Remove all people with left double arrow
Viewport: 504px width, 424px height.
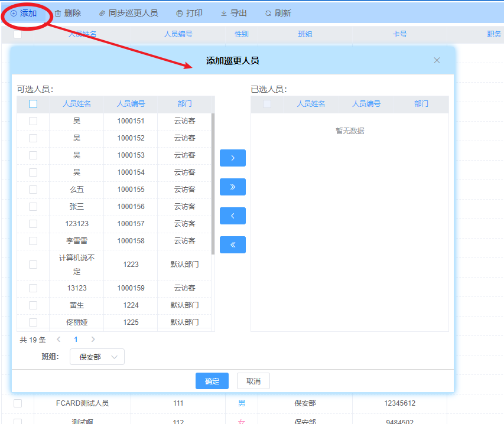point(233,245)
